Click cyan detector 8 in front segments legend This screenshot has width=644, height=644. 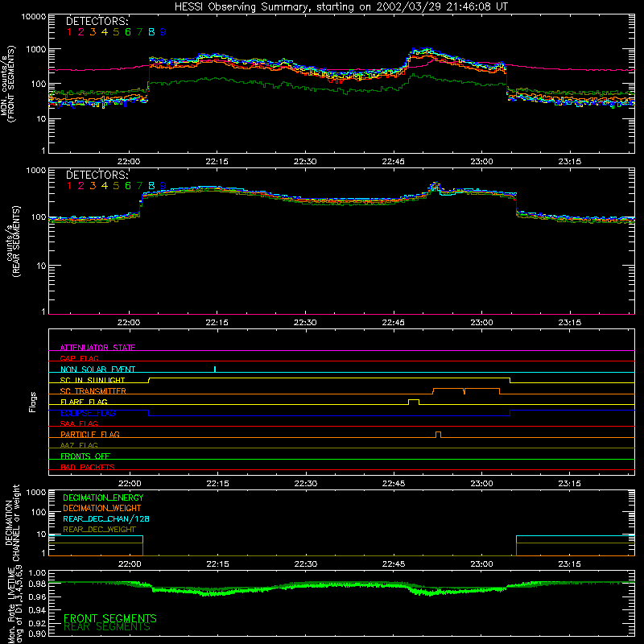[151, 32]
